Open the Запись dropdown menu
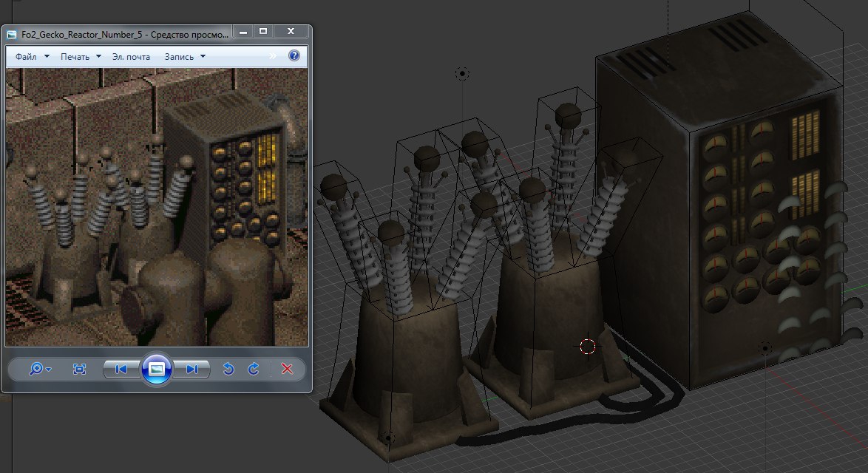Screen dimensions: 868x473 [185, 56]
